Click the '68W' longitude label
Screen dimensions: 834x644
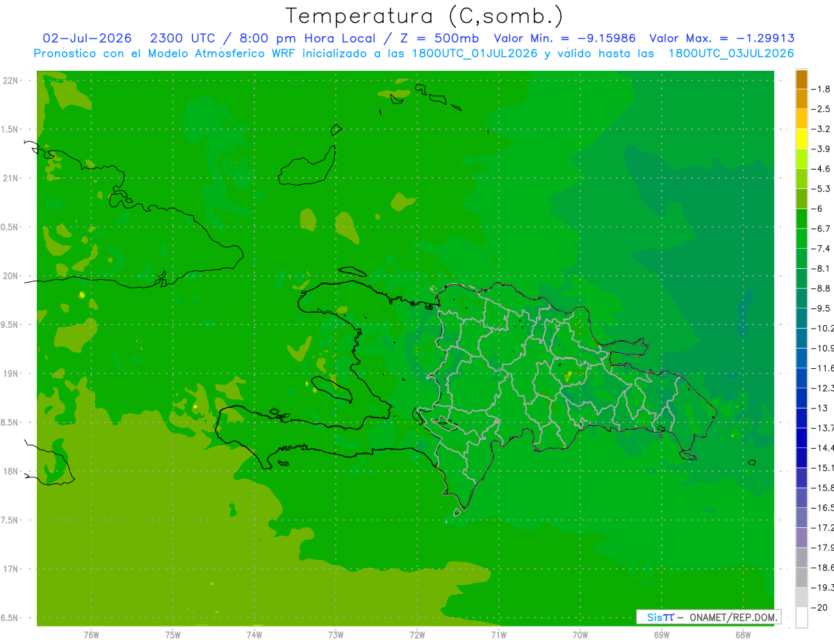click(x=743, y=634)
